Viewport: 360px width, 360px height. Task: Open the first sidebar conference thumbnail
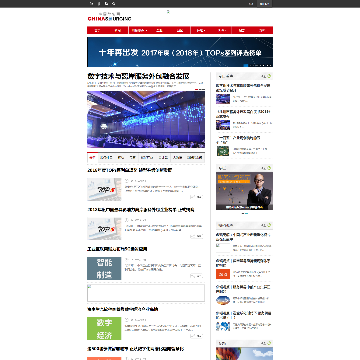pyautogui.click(x=223, y=99)
